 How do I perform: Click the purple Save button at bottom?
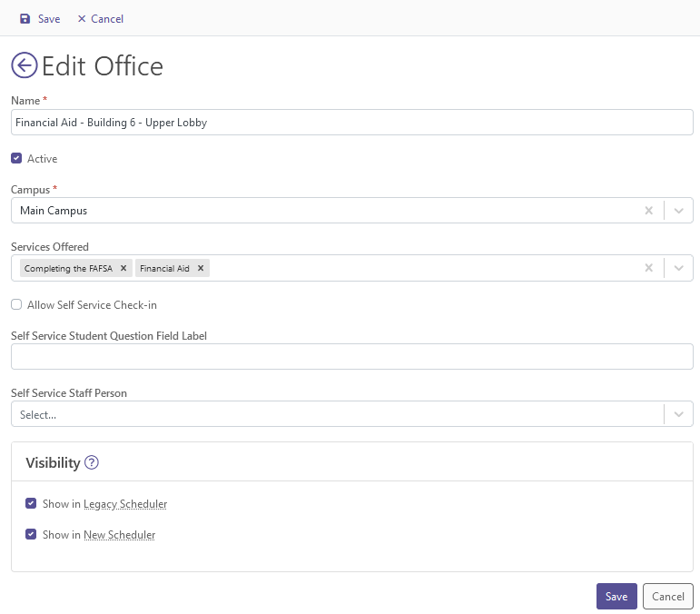click(x=616, y=596)
